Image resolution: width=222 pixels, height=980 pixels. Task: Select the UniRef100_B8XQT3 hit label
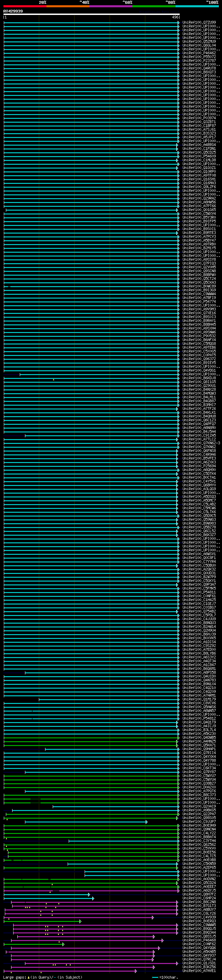(199, 72)
